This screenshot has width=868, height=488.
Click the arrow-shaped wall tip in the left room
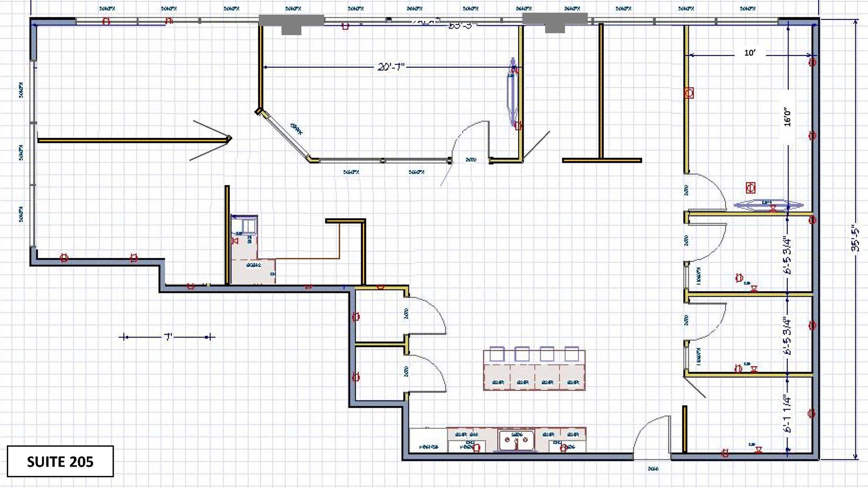(x=228, y=139)
